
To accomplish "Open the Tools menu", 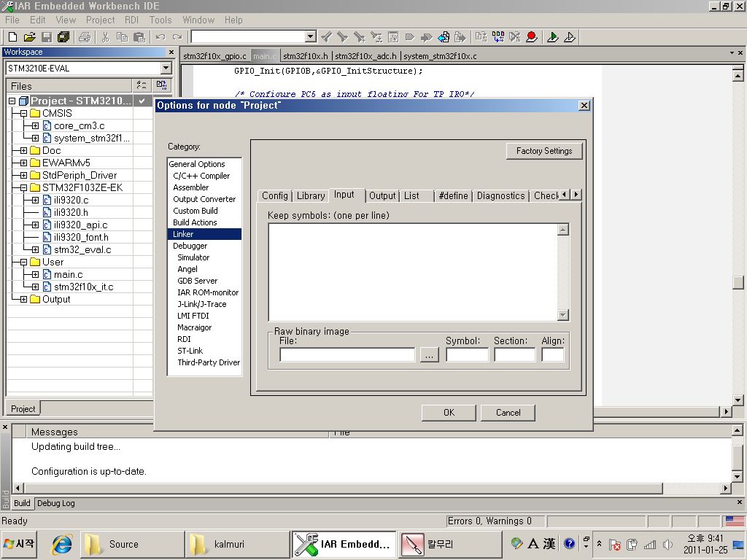I will pyautogui.click(x=160, y=20).
